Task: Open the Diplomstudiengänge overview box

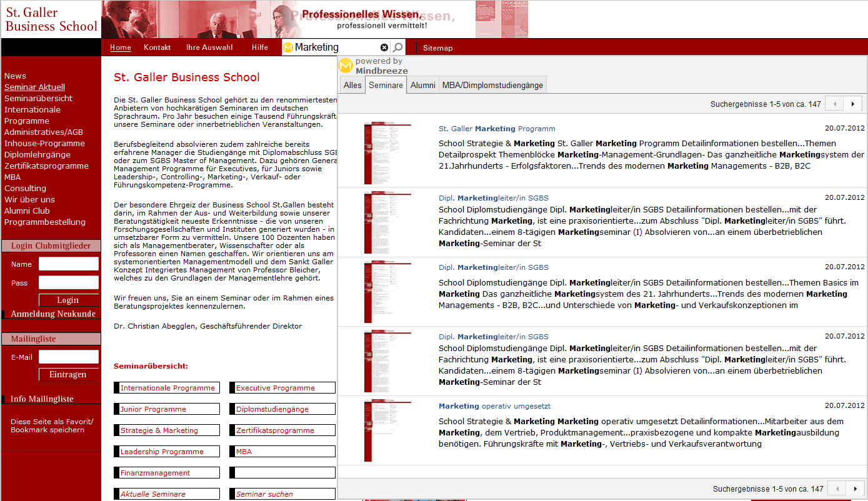Action: (282, 409)
